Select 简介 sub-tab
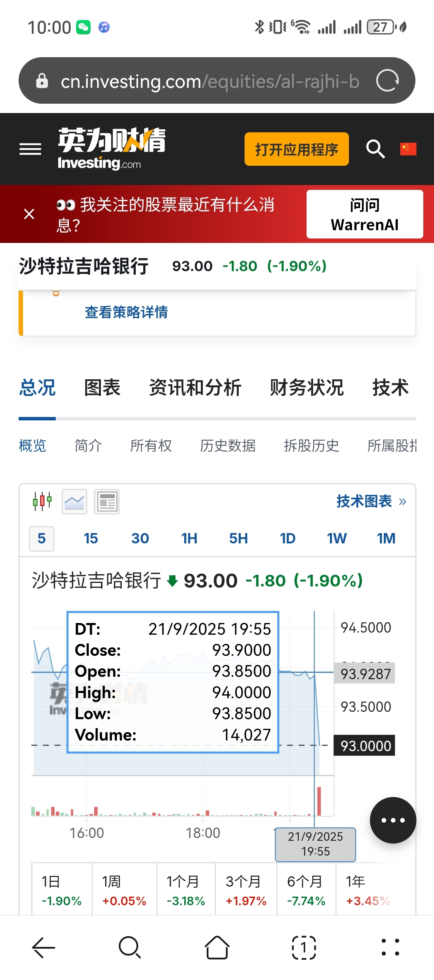The width and height of the screenshot is (434, 980). pyautogui.click(x=88, y=446)
